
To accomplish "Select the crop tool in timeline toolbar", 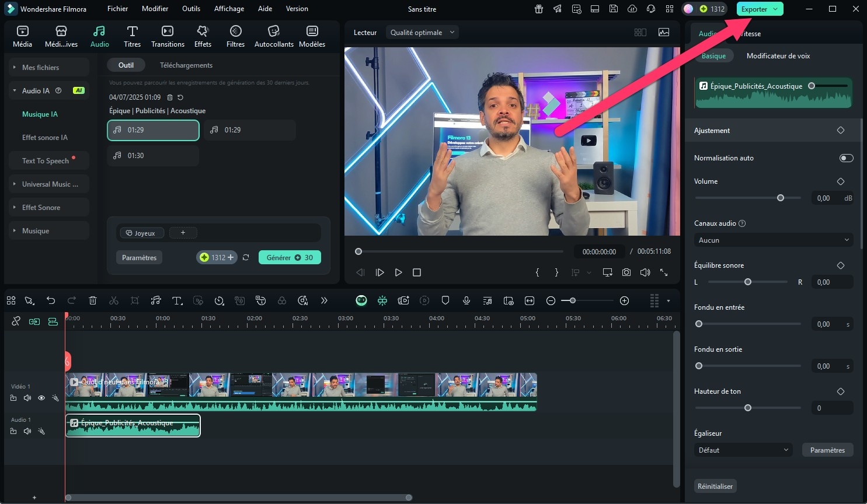I will [x=135, y=300].
